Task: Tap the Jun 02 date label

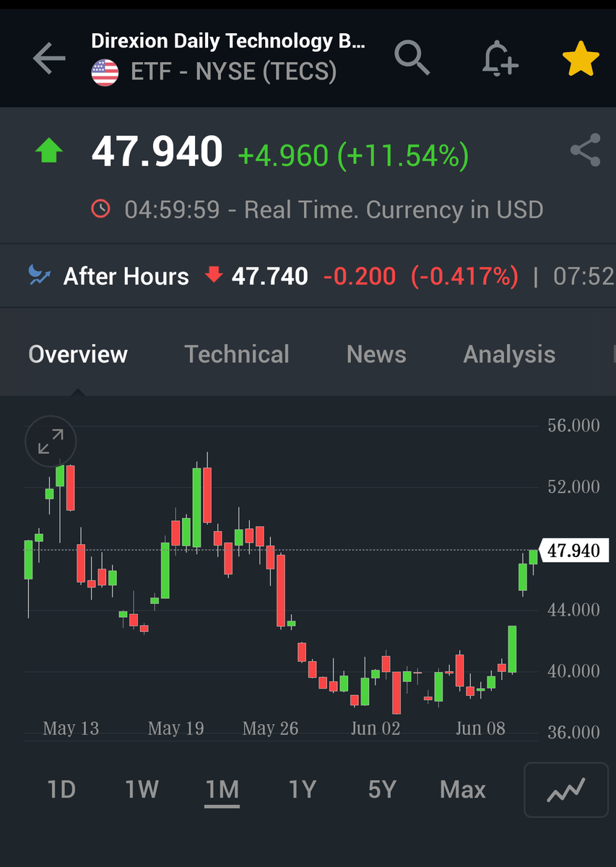Action: [x=375, y=728]
